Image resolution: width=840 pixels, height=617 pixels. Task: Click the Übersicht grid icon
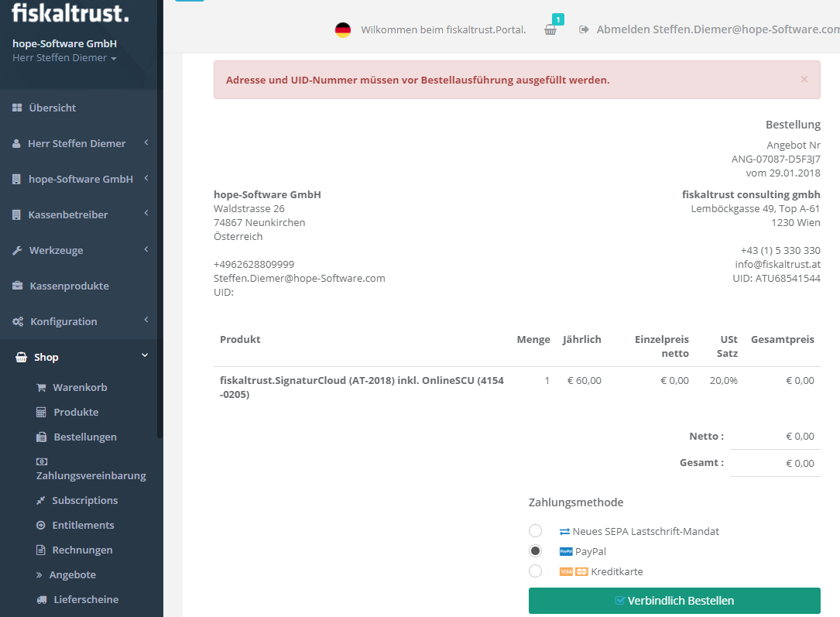pyautogui.click(x=17, y=108)
